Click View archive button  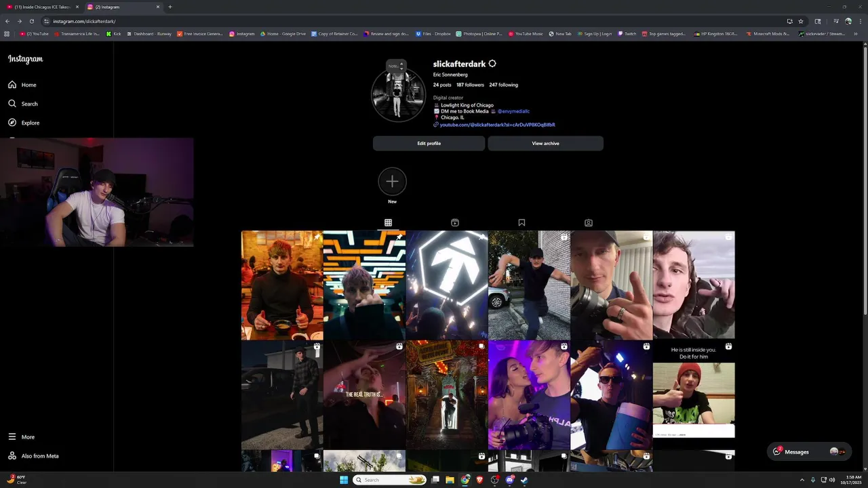tap(545, 143)
